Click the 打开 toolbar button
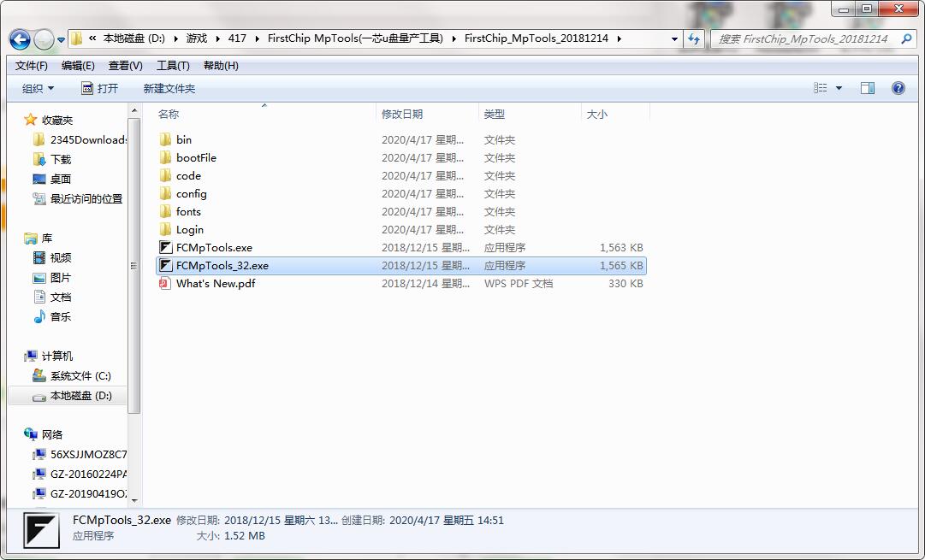925x560 pixels. pyautogui.click(x=99, y=88)
